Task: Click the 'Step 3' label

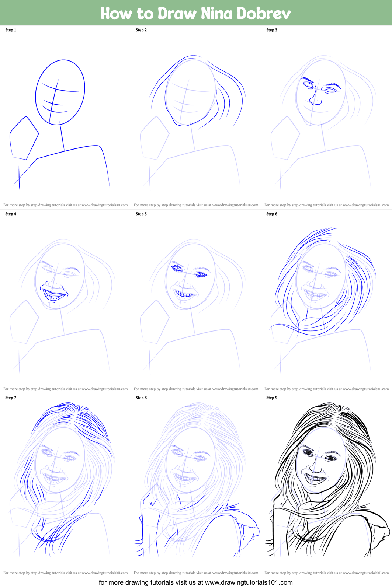Action: tap(272, 30)
